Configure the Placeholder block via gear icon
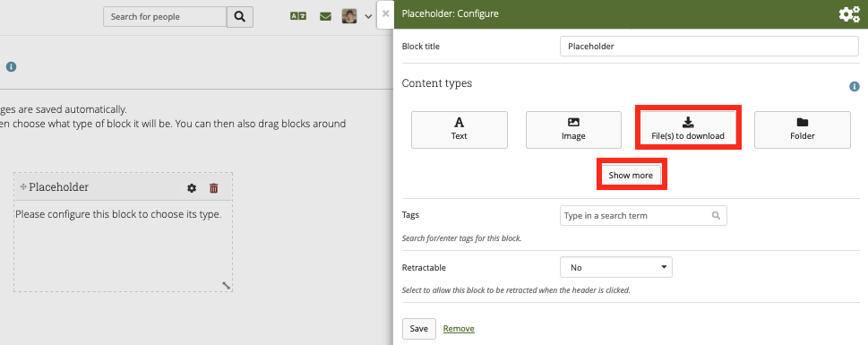This screenshot has height=345, width=868. (192, 188)
